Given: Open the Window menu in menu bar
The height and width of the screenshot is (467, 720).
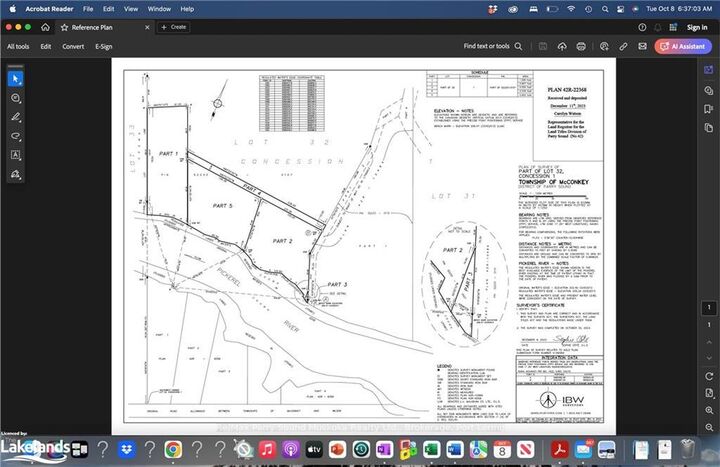Looking at the screenshot, I should [158, 8].
